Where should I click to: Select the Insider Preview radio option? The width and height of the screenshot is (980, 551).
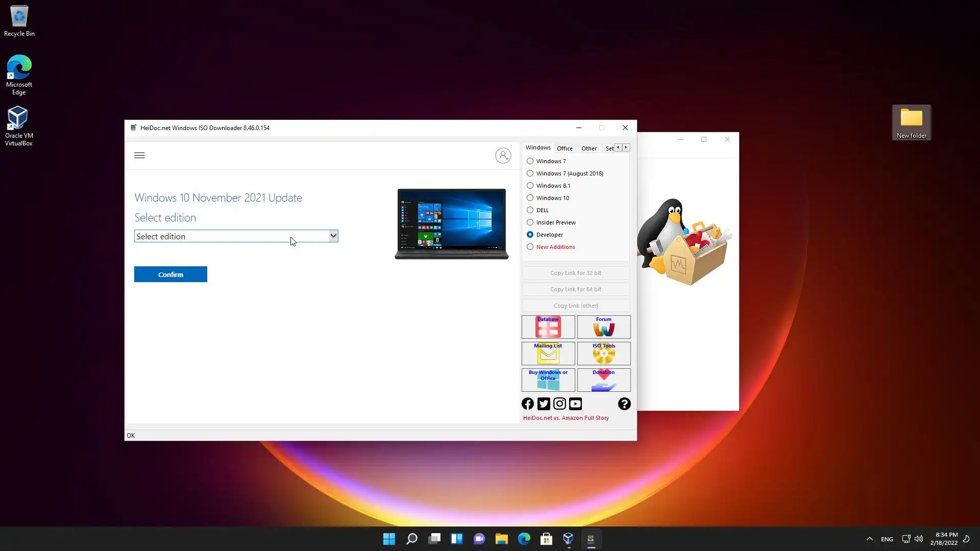530,222
